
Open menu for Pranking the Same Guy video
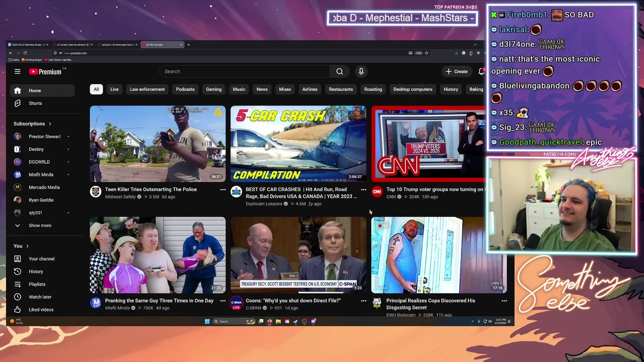[223, 301]
